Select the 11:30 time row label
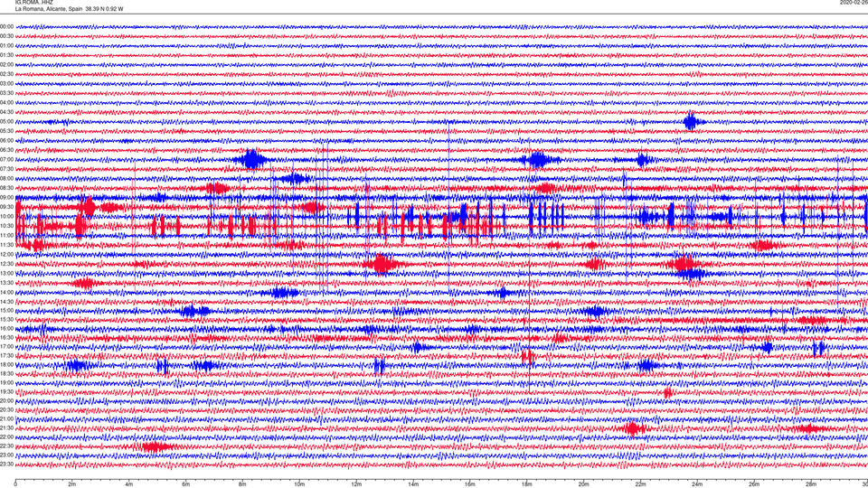 [6, 245]
